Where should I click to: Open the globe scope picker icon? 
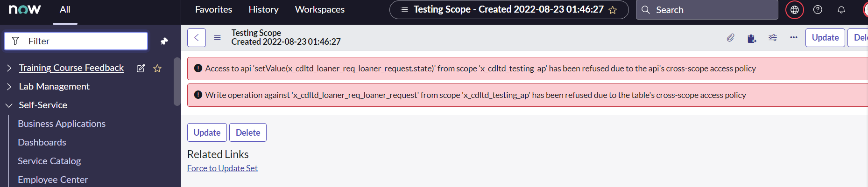tap(794, 10)
